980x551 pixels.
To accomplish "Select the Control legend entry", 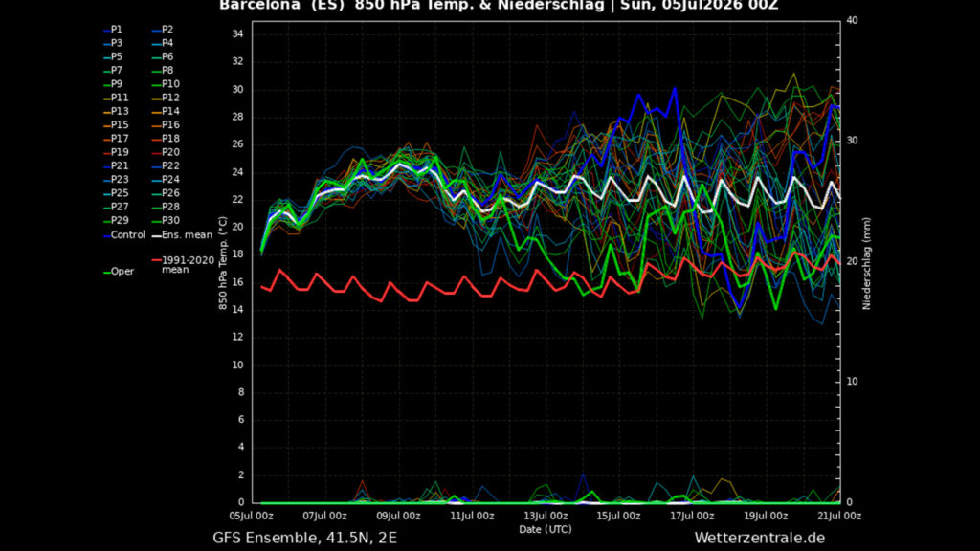I will coord(124,235).
